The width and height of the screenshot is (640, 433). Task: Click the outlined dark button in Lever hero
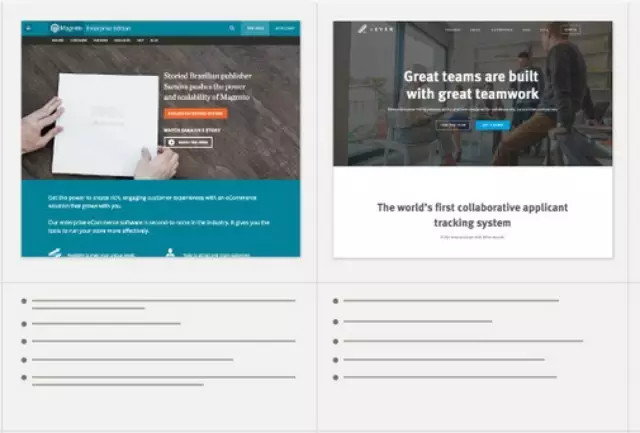[452, 125]
